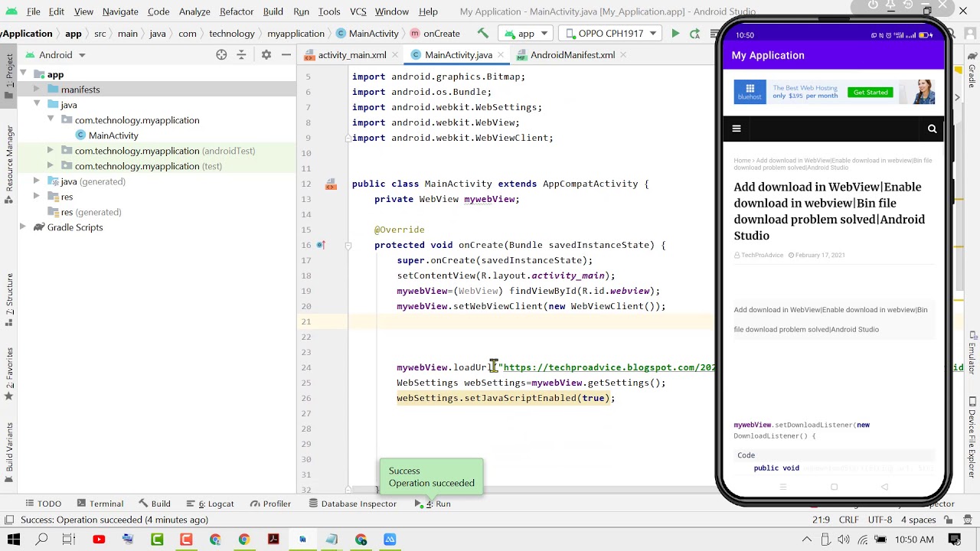
Task: Open Windows Start menu
Action: click(x=13, y=540)
